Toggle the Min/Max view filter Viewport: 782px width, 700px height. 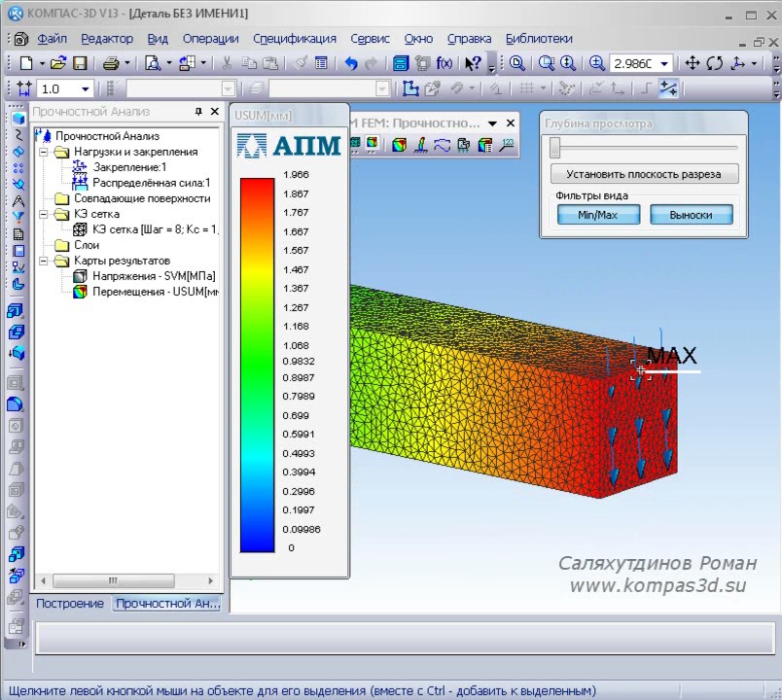point(598,215)
